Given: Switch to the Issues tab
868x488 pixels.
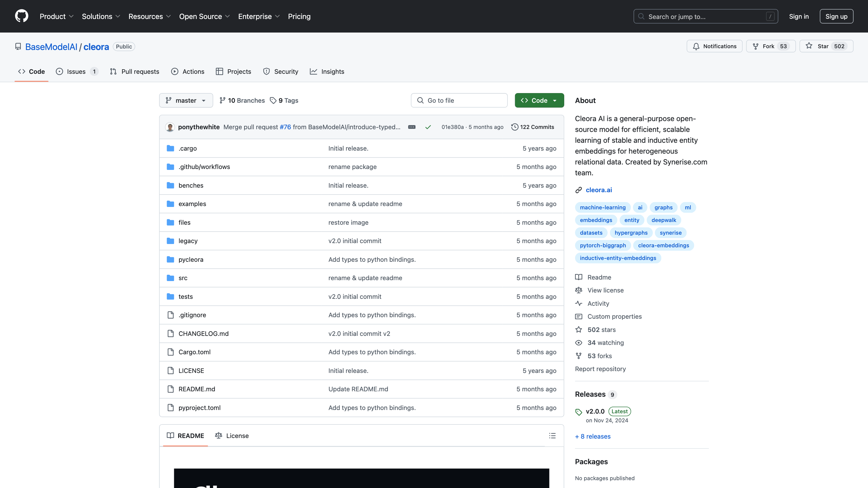Looking at the screenshot, I should [x=76, y=71].
